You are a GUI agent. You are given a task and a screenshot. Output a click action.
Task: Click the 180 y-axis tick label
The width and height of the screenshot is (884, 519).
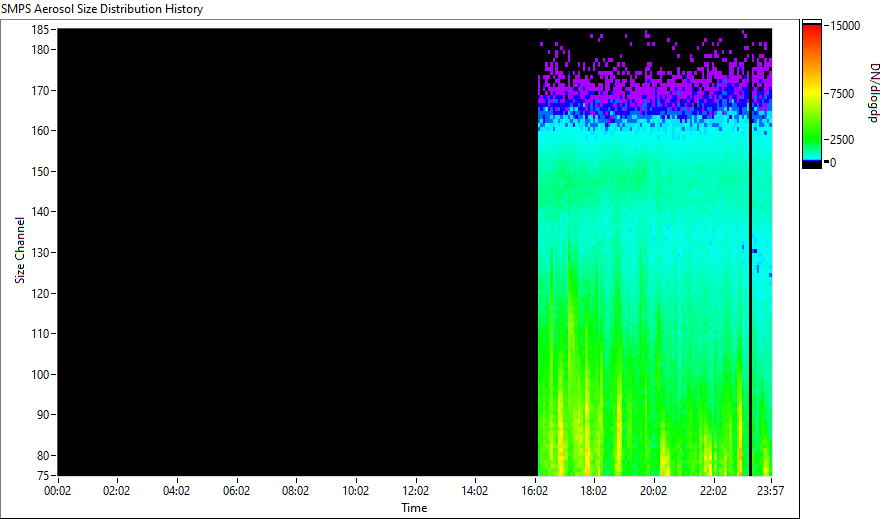pyautogui.click(x=40, y=50)
